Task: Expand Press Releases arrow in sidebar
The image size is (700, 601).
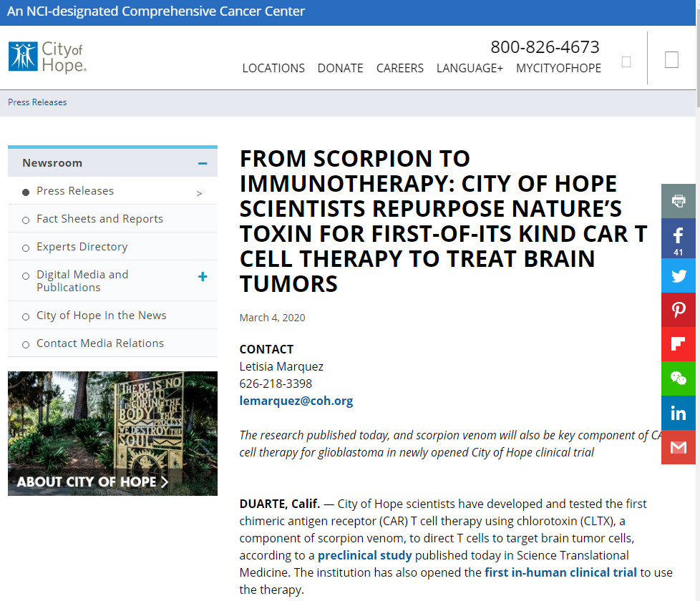Action: pyautogui.click(x=200, y=193)
